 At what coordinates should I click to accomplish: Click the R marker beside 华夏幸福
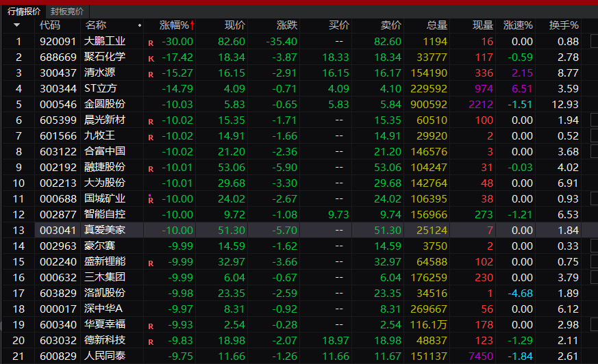tap(151, 326)
